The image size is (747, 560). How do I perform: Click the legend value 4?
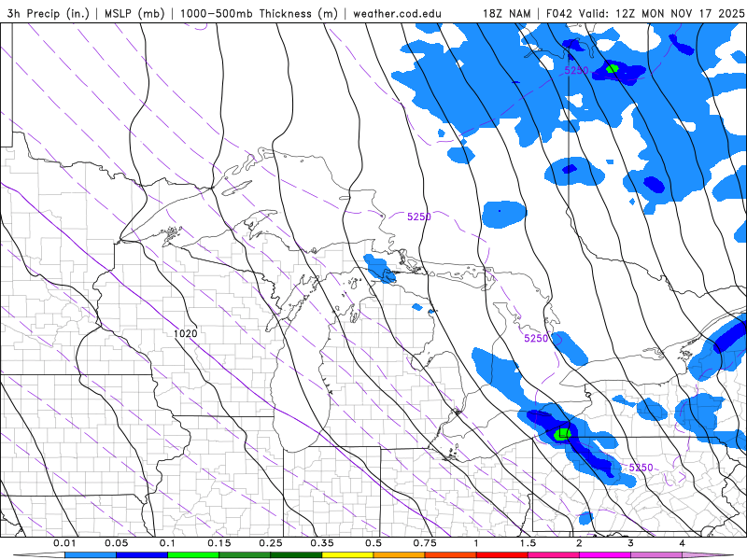(682, 543)
